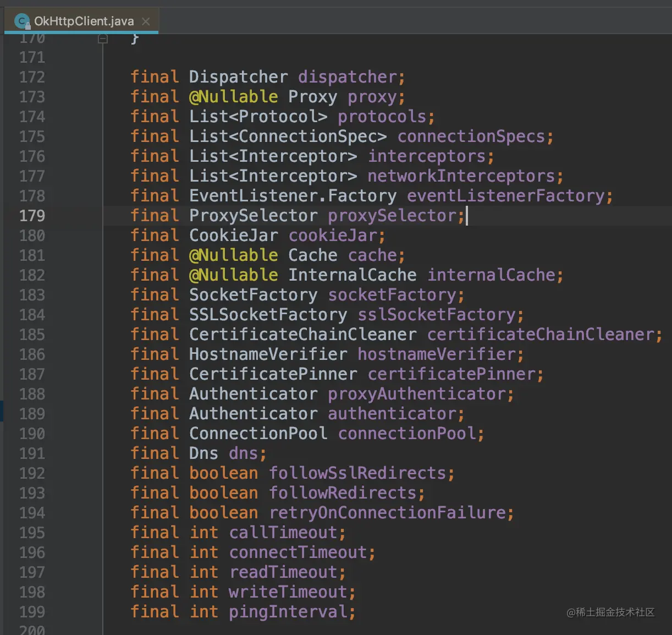Screen dimensions: 672x635
Task: Click the 'connectTimeout' field name
Action: [298, 552]
